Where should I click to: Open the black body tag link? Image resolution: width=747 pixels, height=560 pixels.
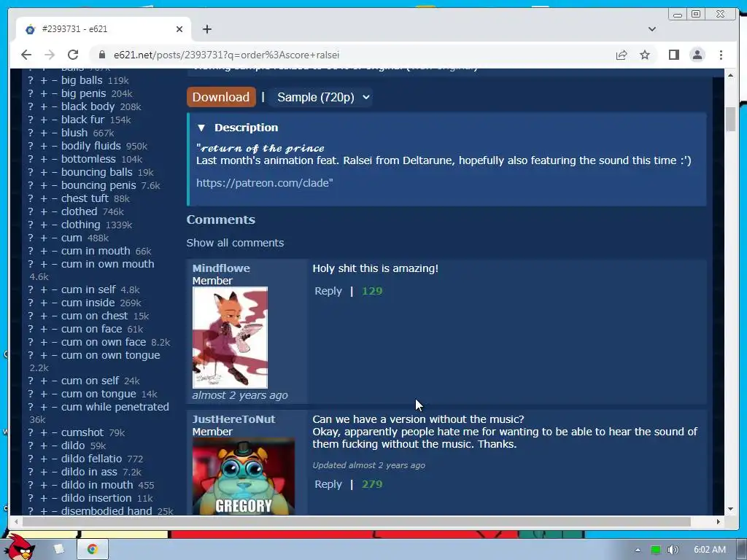coord(88,106)
